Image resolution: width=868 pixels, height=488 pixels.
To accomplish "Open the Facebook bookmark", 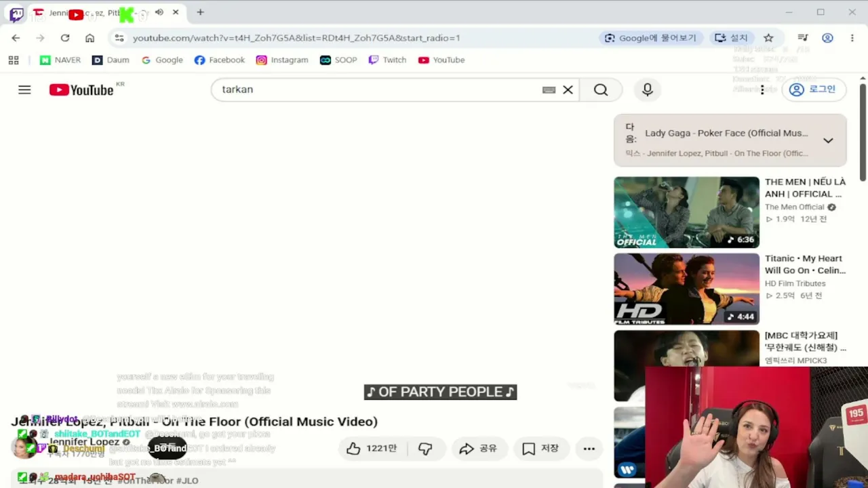I will click(x=220, y=60).
